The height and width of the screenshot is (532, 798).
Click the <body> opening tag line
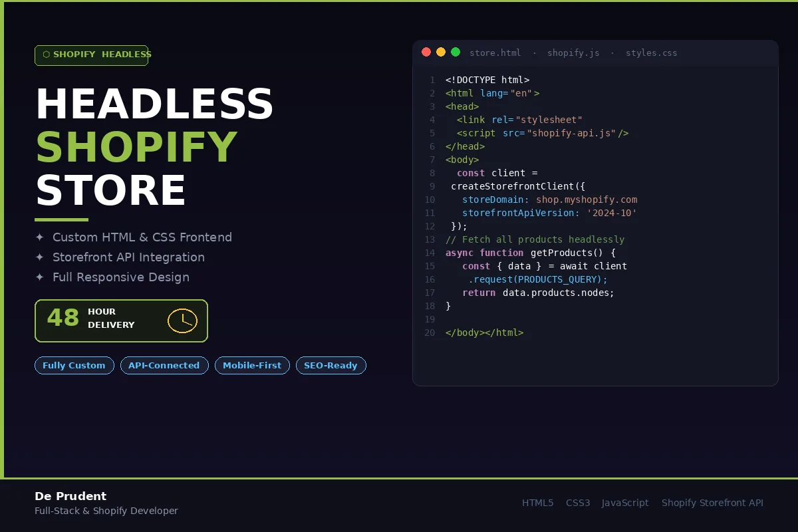[462, 160]
